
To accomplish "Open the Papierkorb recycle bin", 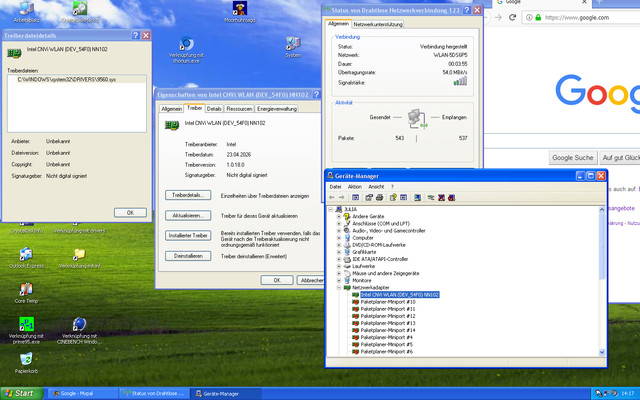I will [26, 363].
